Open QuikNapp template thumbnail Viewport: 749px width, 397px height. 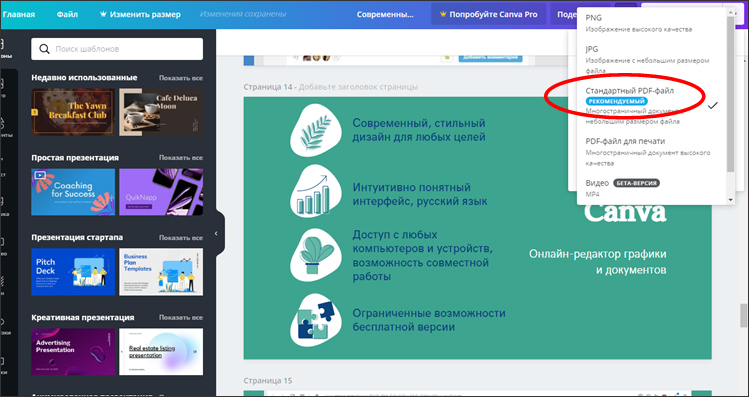tap(161, 192)
